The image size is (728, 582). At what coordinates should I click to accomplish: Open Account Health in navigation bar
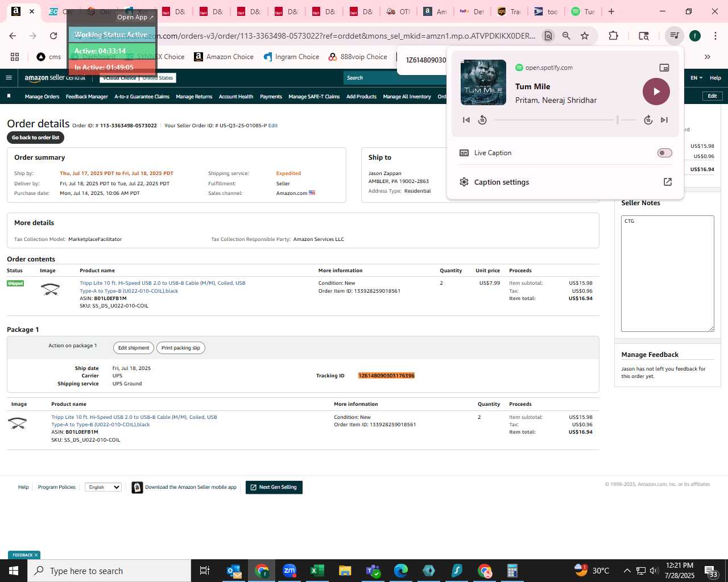[236, 97]
